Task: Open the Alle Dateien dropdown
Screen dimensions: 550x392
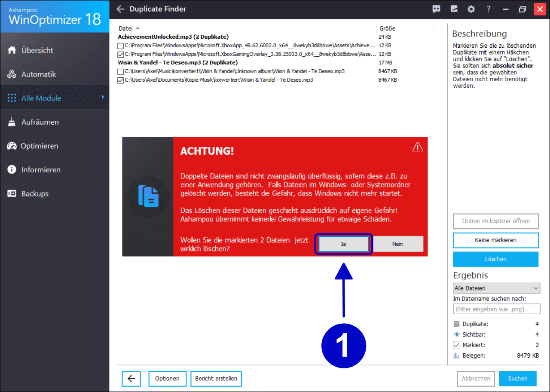Action: coord(497,288)
